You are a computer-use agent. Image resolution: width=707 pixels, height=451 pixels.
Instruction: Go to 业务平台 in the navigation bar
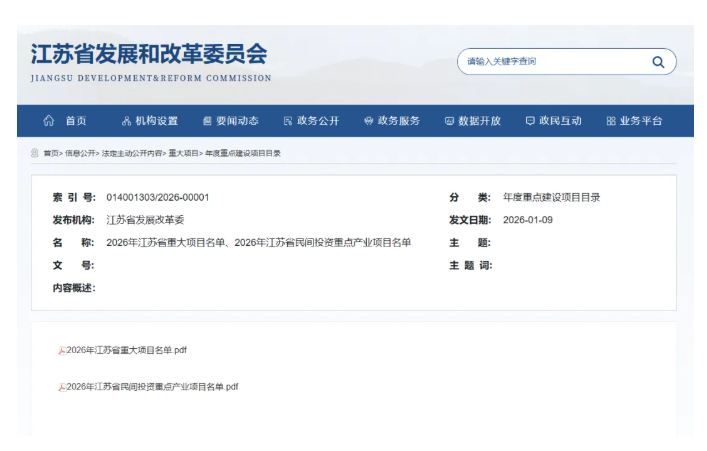tap(641, 121)
